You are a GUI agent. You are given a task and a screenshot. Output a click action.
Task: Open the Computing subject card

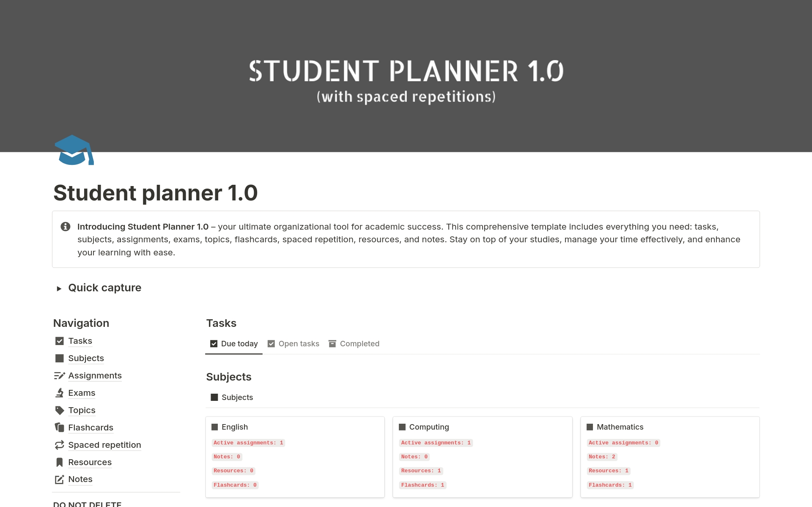coord(429,427)
